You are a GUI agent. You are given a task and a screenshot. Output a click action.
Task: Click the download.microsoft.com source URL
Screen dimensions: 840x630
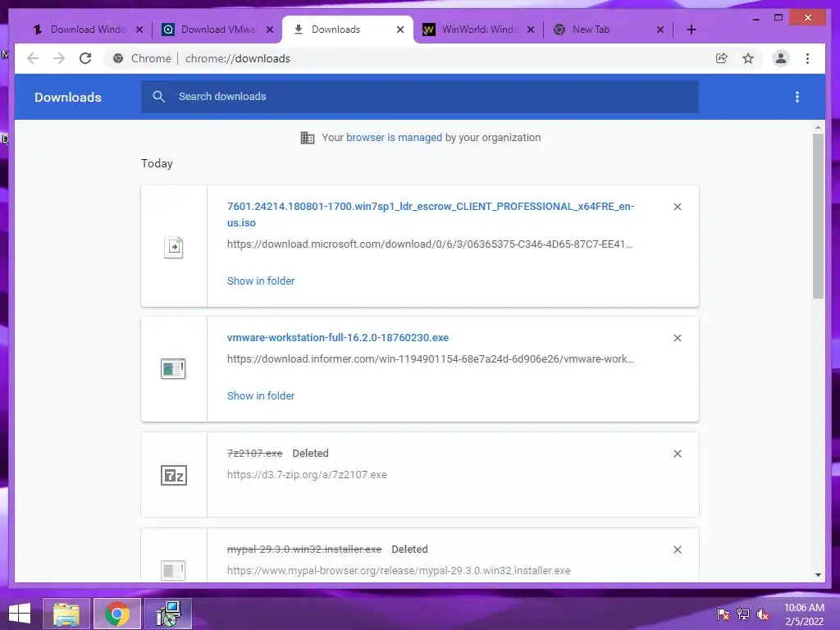430,244
